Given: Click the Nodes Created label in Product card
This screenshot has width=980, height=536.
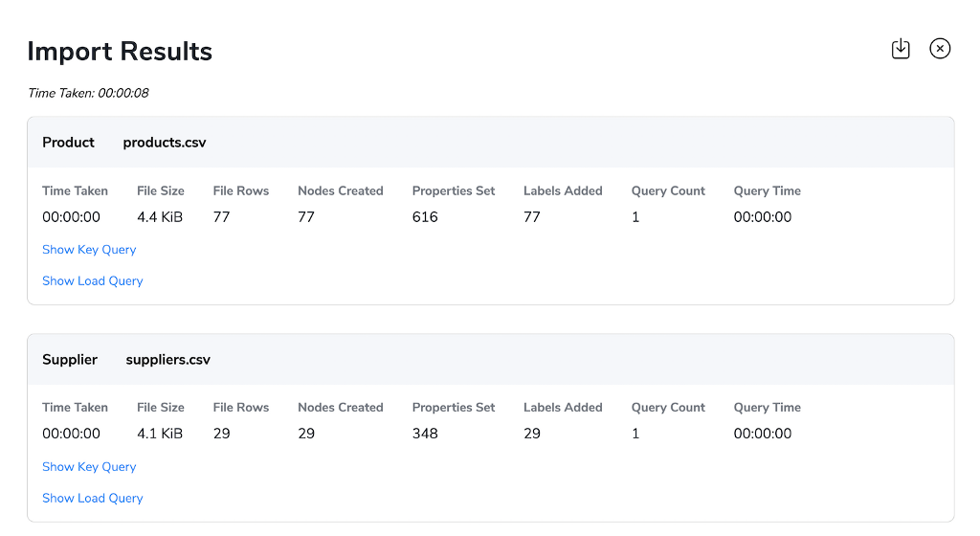Looking at the screenshot, I should (x=341, y=190).
